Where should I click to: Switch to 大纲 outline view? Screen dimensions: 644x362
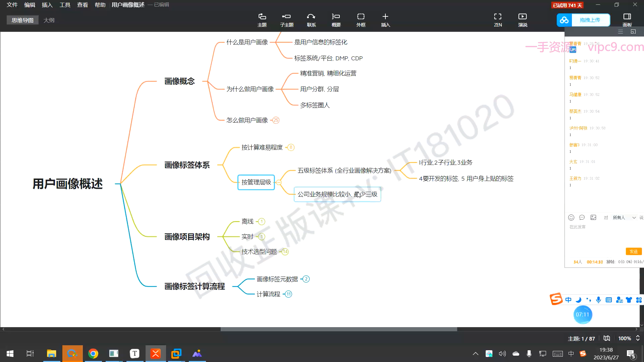coord(49,20)
